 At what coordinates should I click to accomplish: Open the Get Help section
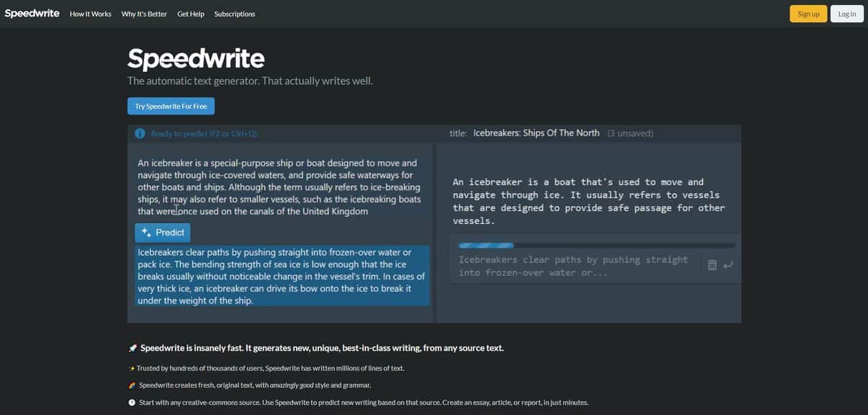pos(190,12)
